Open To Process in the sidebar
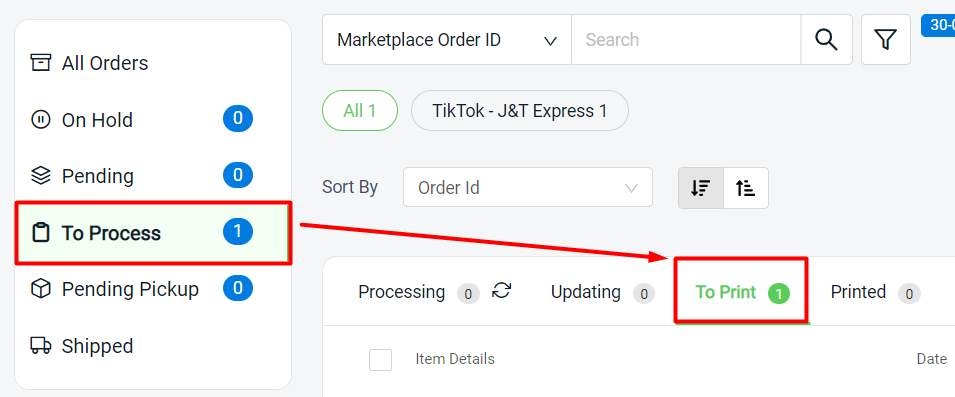 [152, 233]
